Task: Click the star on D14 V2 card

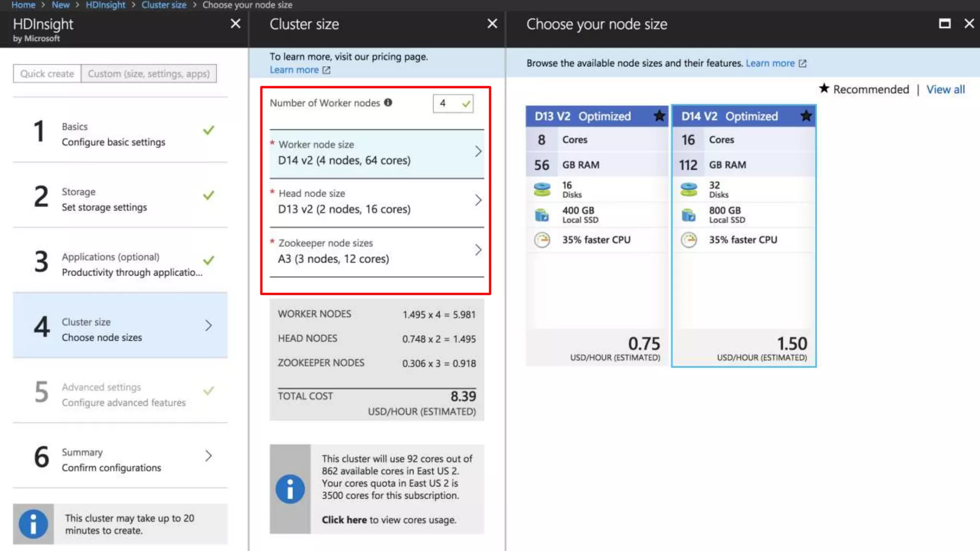Action: click(806, 116)
